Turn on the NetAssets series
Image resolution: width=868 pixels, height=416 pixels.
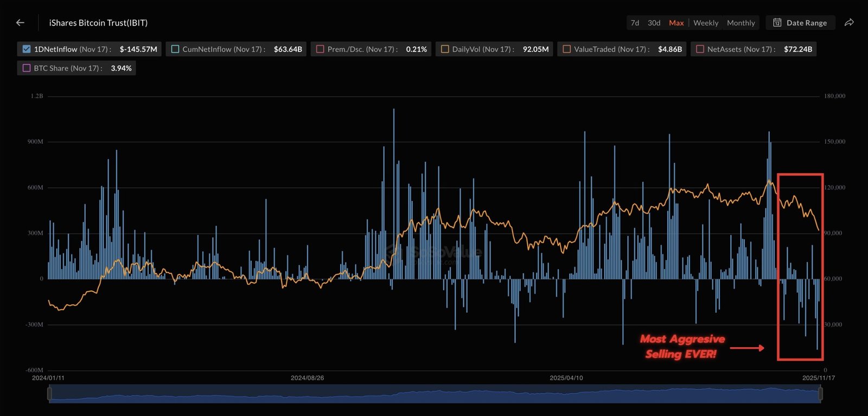(700, 49)
